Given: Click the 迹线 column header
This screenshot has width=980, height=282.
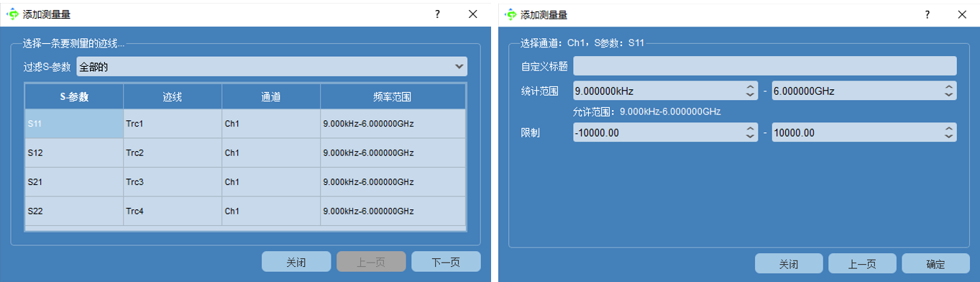Looking at the screenshot, I should pos(173,96).
